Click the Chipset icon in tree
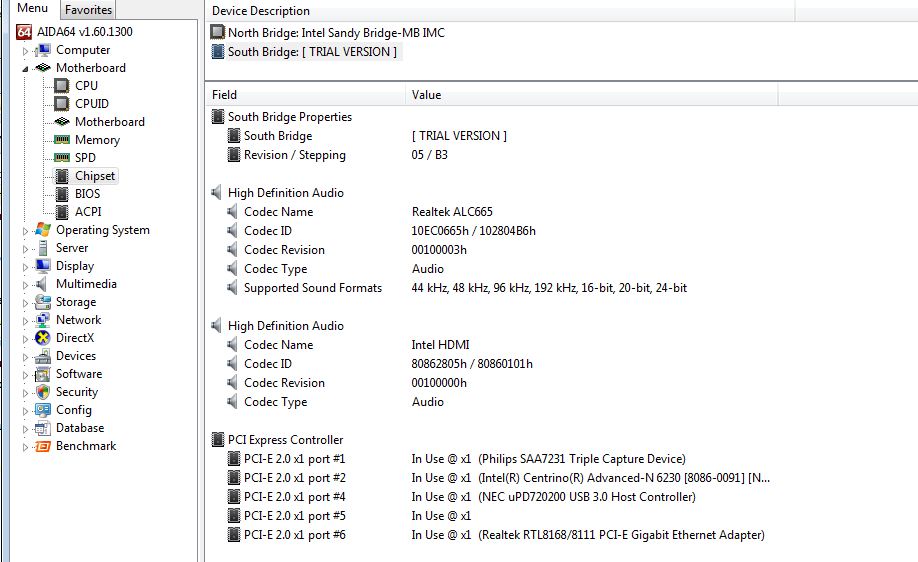The image size is (918, 562). [x=61, y=176]
